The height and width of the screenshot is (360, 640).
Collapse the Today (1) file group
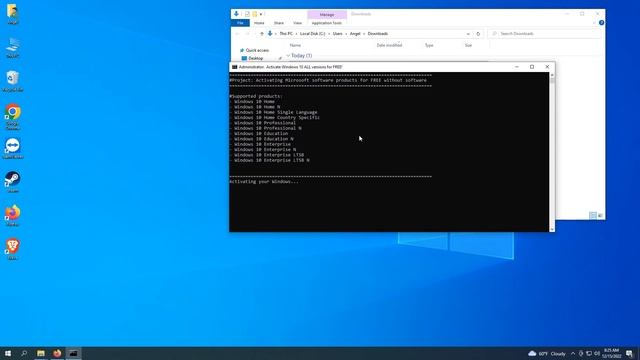coord(288,56)
